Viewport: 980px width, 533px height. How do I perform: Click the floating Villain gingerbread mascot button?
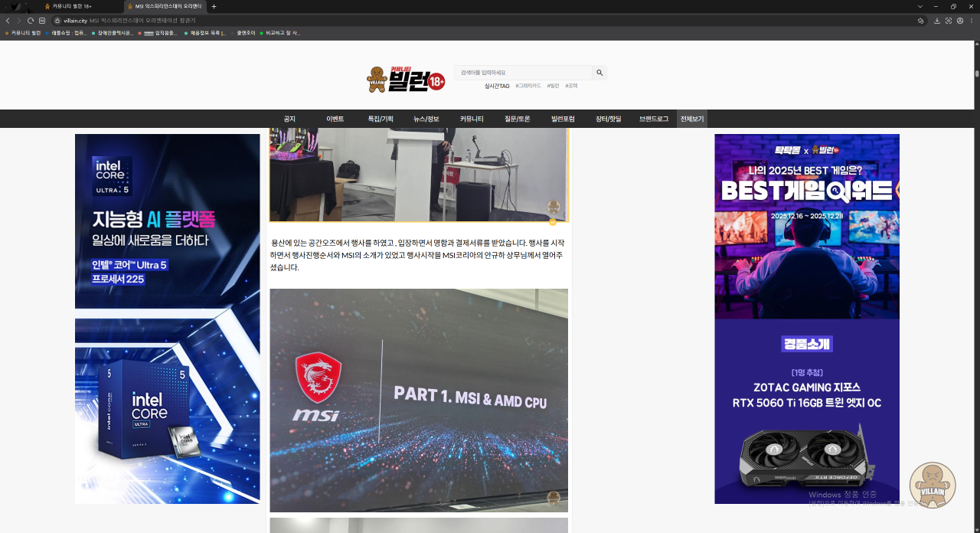932,485
